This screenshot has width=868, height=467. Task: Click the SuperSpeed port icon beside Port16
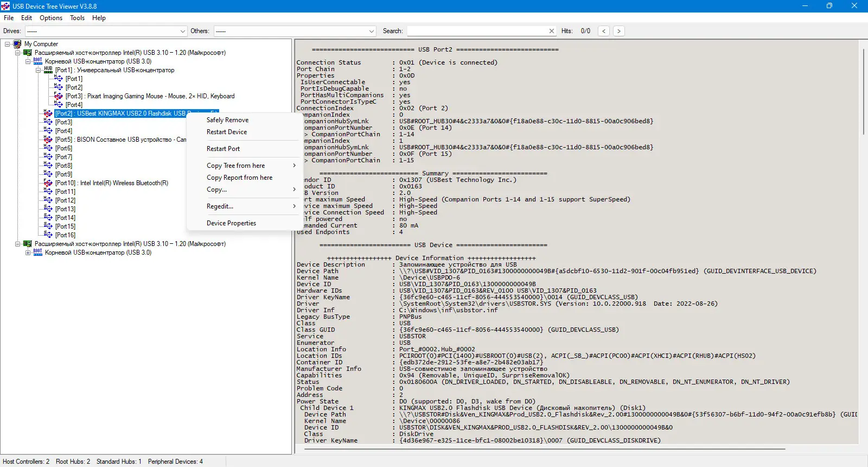click(x=48, y=235)
